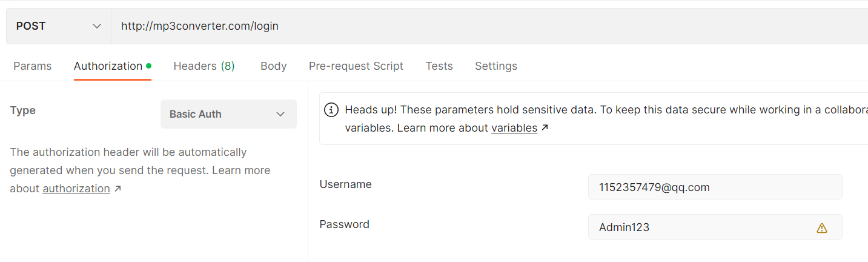
Task: Click the green dot on Authorization tab
Action: pyautogui.click(x=148, y=65)
